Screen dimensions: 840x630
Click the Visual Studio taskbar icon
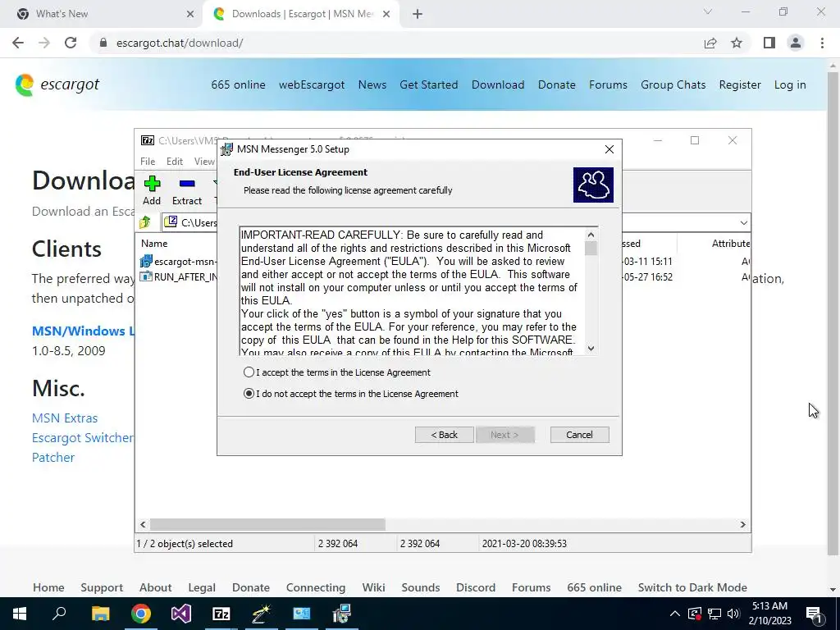coord(181,614)
